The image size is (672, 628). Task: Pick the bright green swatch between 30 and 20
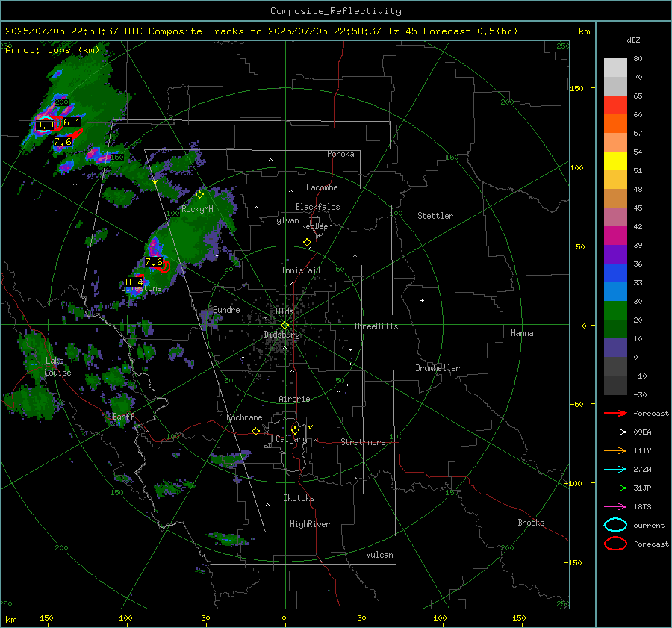[x=615, y=310]
